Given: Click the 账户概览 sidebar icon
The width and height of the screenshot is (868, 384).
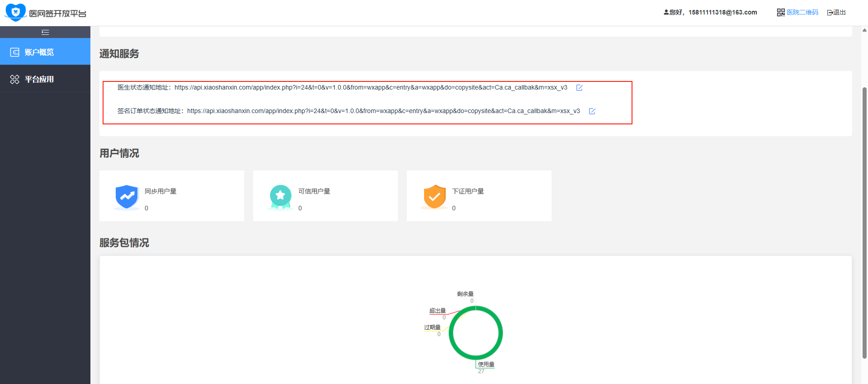Looking at the screenshot, I should click(x=15, y=52).
